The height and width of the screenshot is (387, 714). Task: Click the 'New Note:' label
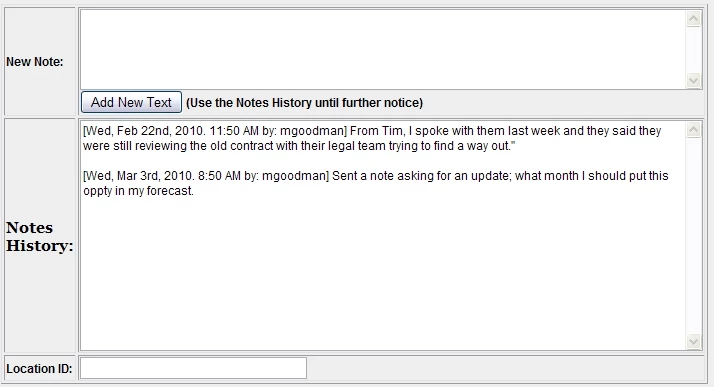[x=35, y=62]
